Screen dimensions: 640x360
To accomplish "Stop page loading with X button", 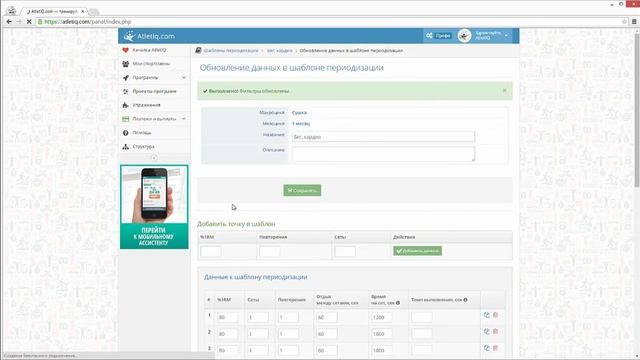I will coord(29,22).
